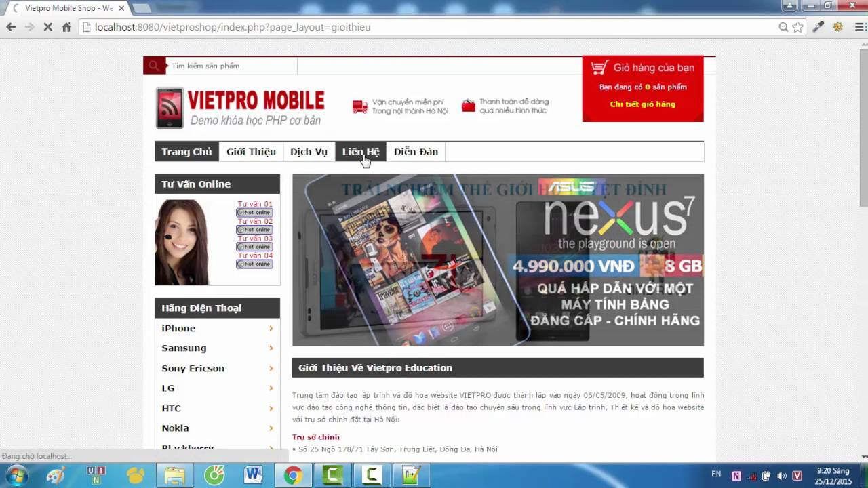Open the HTC brand link

[171, 409]
